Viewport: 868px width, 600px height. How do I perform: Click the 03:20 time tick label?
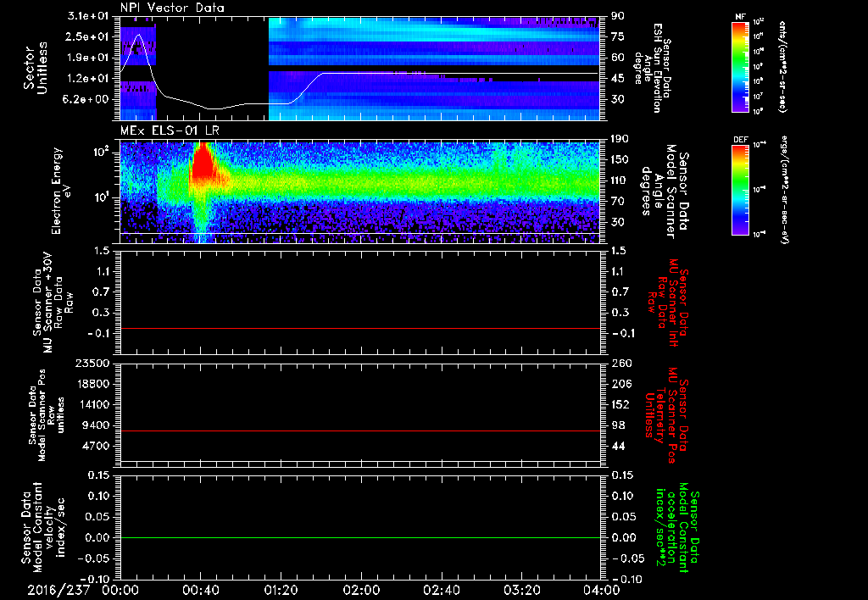[521, 590]
